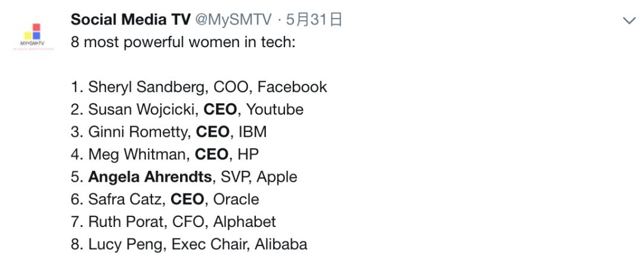Click Ruth Porat's name in the list
The height and width of the screenshot is (273, 644).
tap(125, 222)
